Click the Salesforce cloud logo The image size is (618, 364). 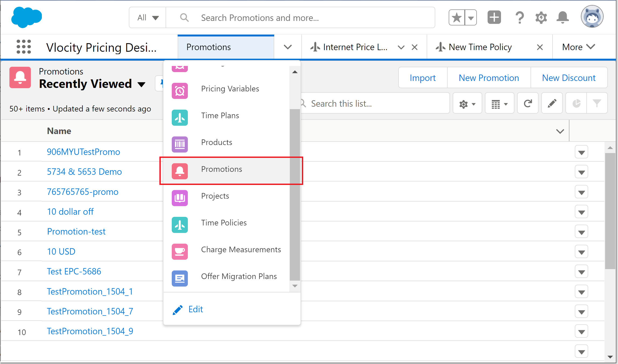pyautogui.click(x=27, y=17)
